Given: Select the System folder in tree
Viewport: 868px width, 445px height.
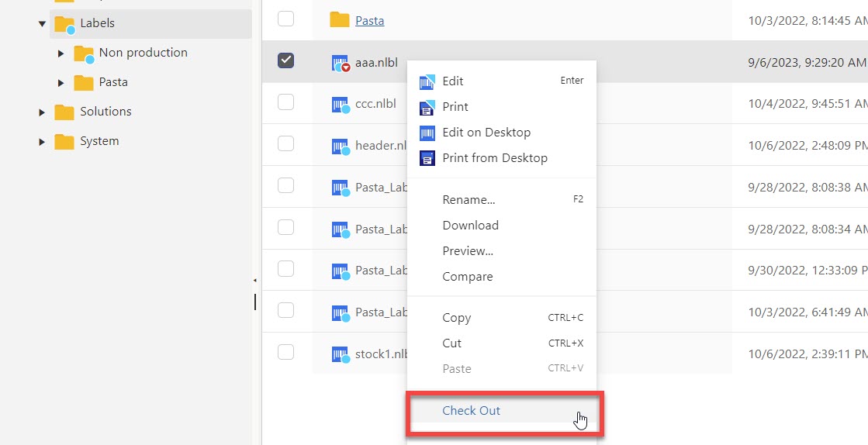Looking at the screenshot, I should click(x=99, y=141).
